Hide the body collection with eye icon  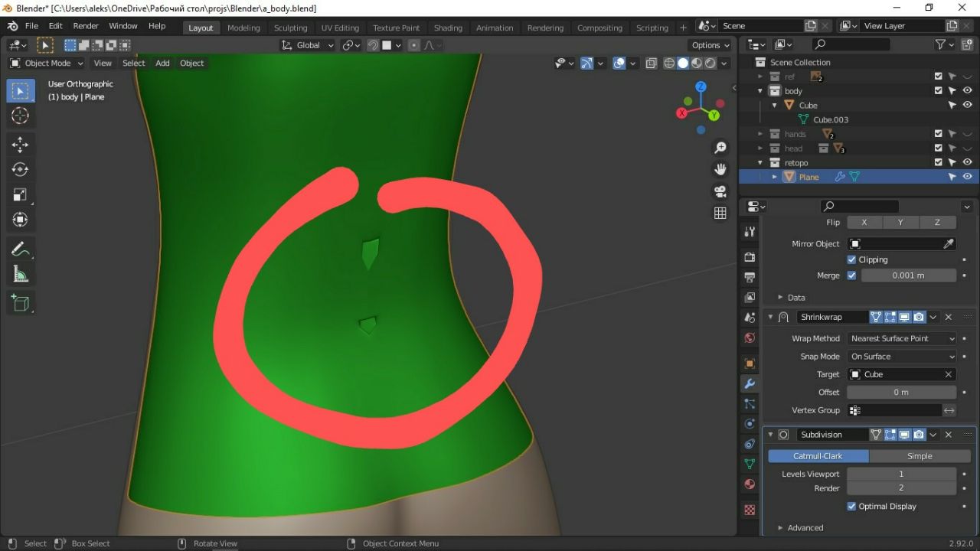(967, 91)
